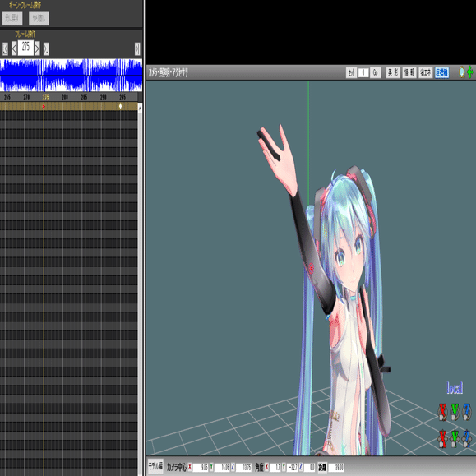This screenshot has width=476, height=476.
Task: Toggle the local coordinate mode label
Action: pyautogui.click(x=455, y=388)
